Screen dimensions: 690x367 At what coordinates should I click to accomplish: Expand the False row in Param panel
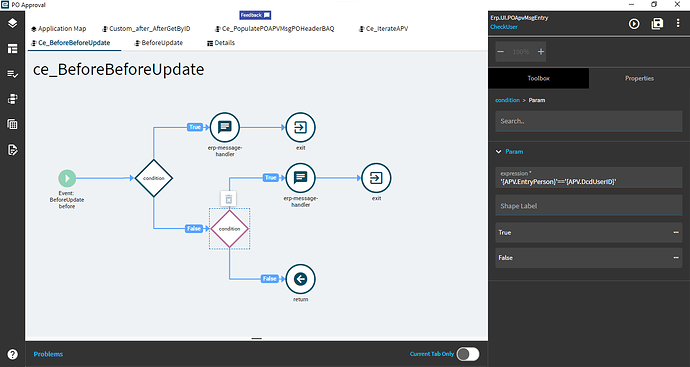[589, 258]
